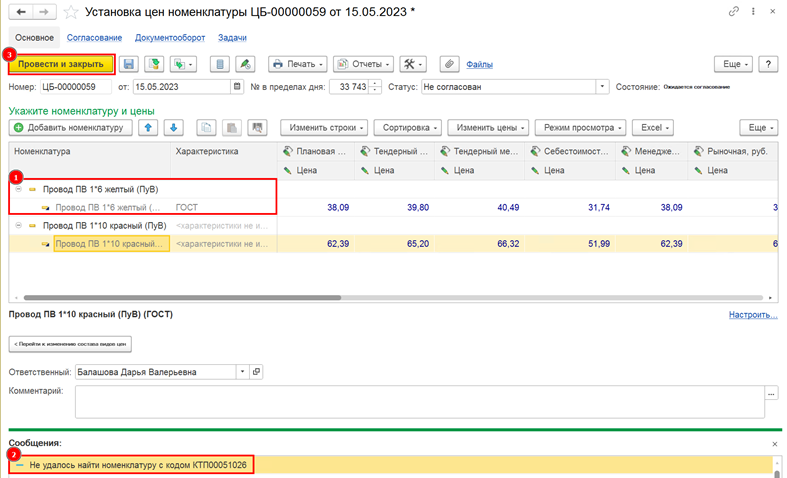Move row down with blue down arrow
Screen dimensions: 787x478
coord(174,128)
